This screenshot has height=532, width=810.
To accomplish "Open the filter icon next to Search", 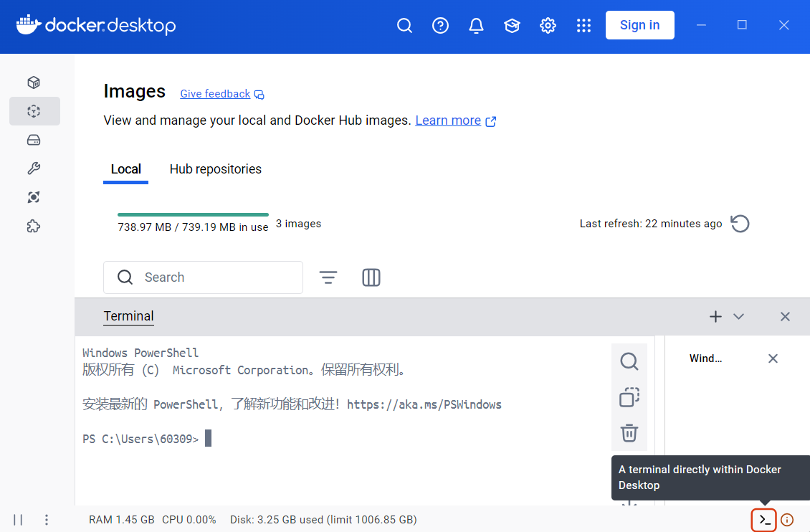I will (x=328, y=277).
